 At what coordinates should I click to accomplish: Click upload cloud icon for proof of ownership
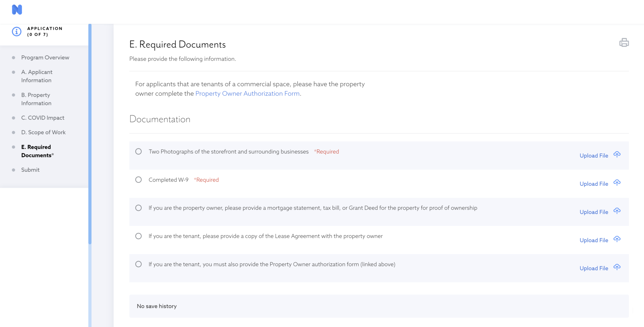point(617,211)
